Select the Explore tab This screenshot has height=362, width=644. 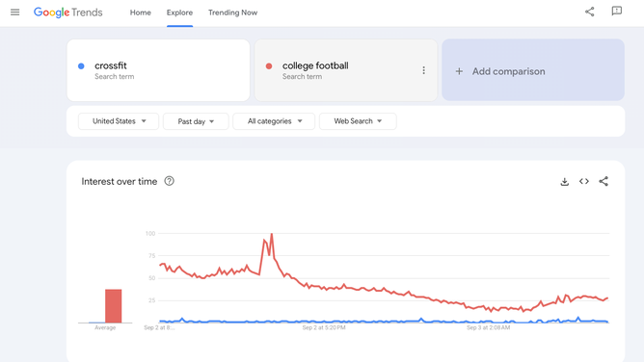click(x=179, y=13)
